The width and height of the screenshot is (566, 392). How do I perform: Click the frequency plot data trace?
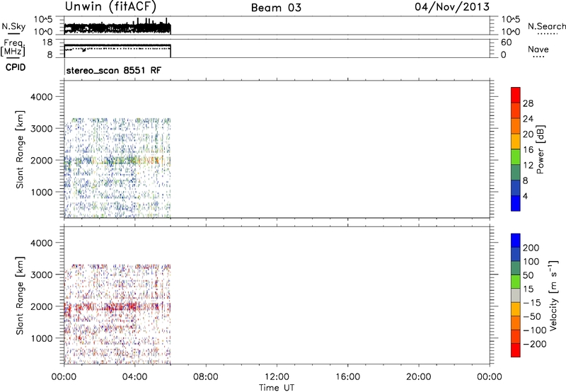coord(117,45)
